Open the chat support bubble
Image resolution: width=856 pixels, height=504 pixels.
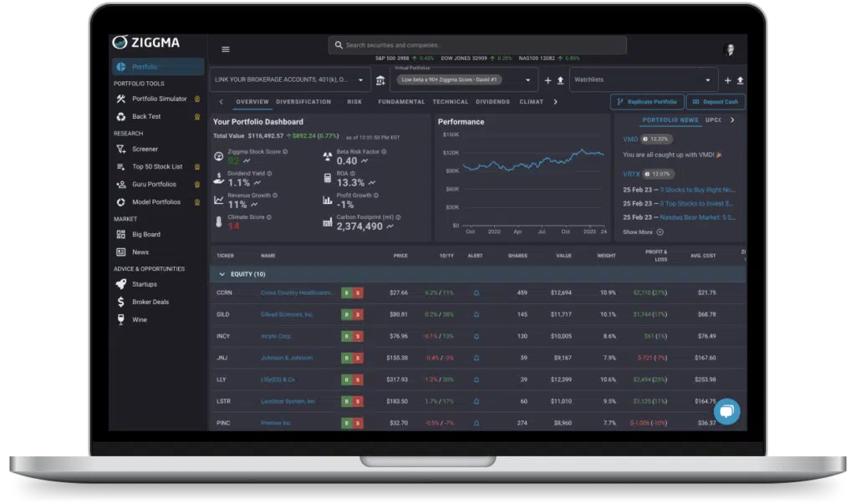(x=726, y=411)
